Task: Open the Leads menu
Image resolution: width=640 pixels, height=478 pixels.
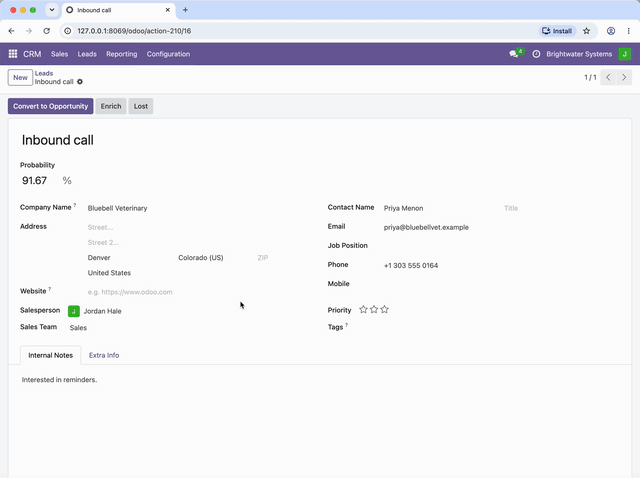Action: tap(87, 54)
